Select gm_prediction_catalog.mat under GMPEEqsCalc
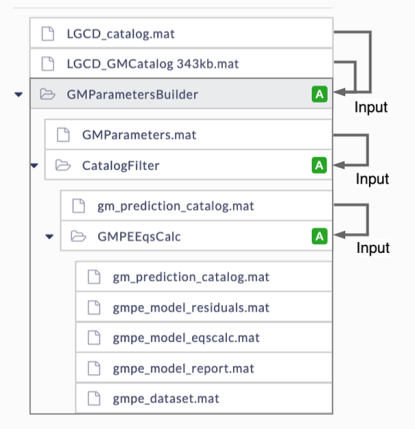Viewport: 415px width, 429px height. tap(204, 277)
